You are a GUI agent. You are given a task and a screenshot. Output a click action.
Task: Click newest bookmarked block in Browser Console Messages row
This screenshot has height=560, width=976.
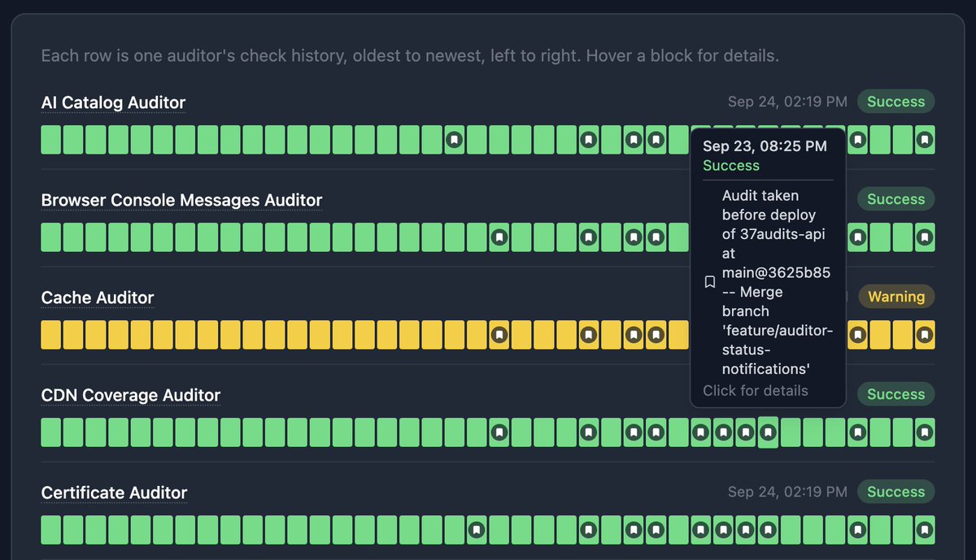coord(925,237)
